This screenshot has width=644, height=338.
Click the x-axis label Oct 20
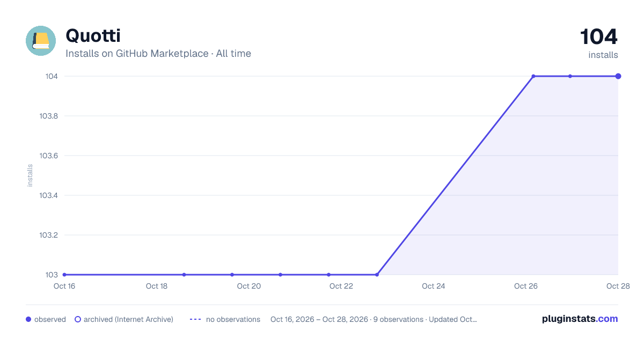click(249, 286)
